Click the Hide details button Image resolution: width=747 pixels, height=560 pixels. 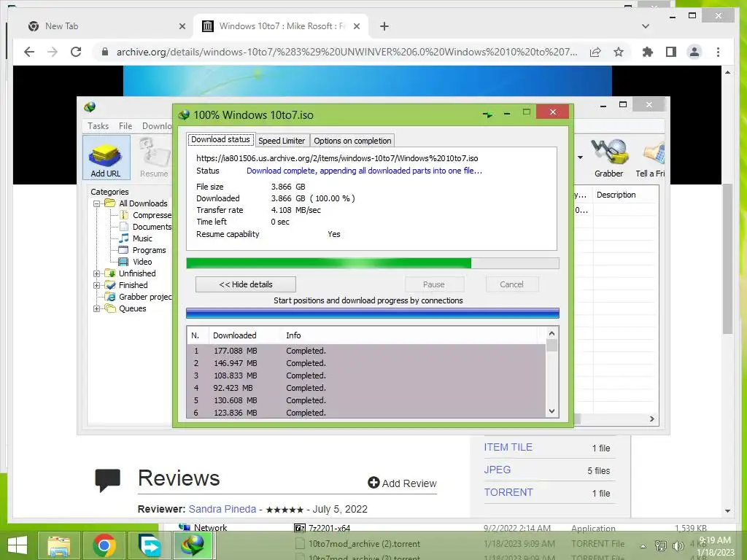click(245, 284)
